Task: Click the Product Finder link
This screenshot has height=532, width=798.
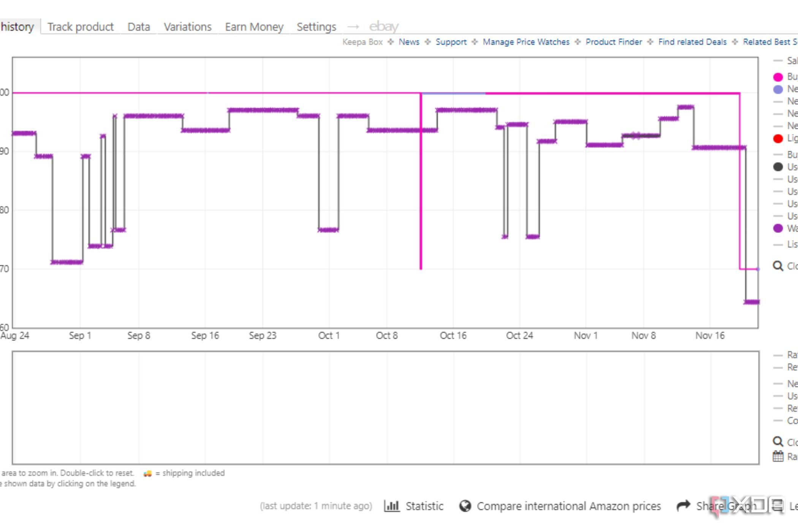Action: [614, 42]
